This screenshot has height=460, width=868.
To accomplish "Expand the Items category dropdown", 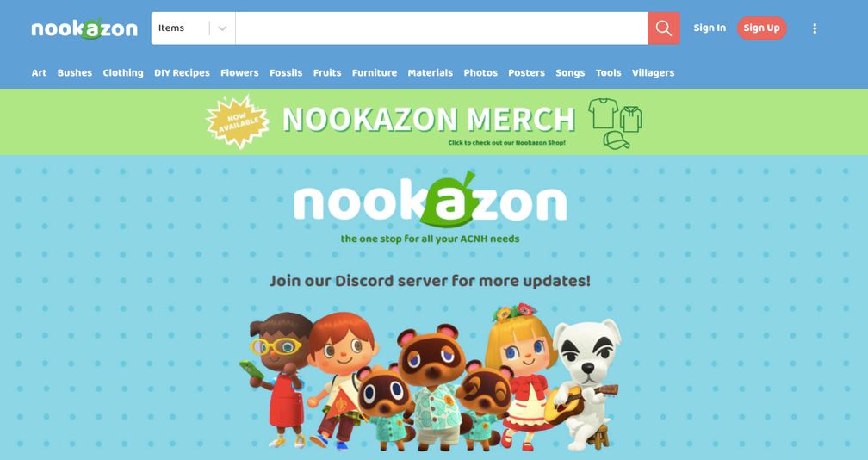I will click(193, 28).
